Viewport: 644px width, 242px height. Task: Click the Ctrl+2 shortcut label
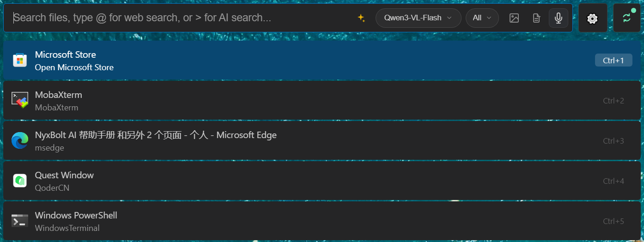coord(614,101)
